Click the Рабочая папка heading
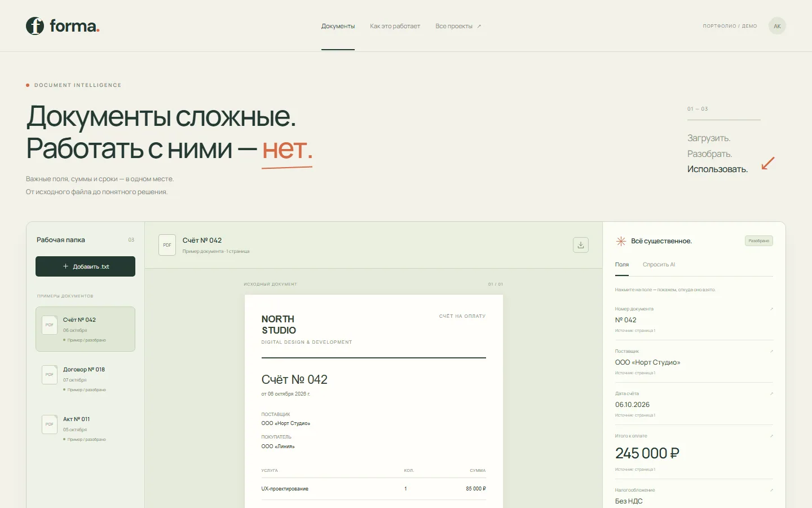The width and height of the screenshot is (812, 508). click(61, 240)
